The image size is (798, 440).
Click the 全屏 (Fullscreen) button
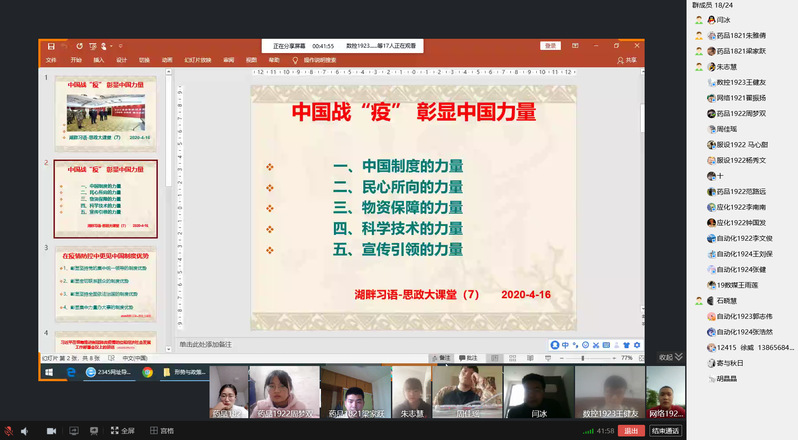[123, 431]
